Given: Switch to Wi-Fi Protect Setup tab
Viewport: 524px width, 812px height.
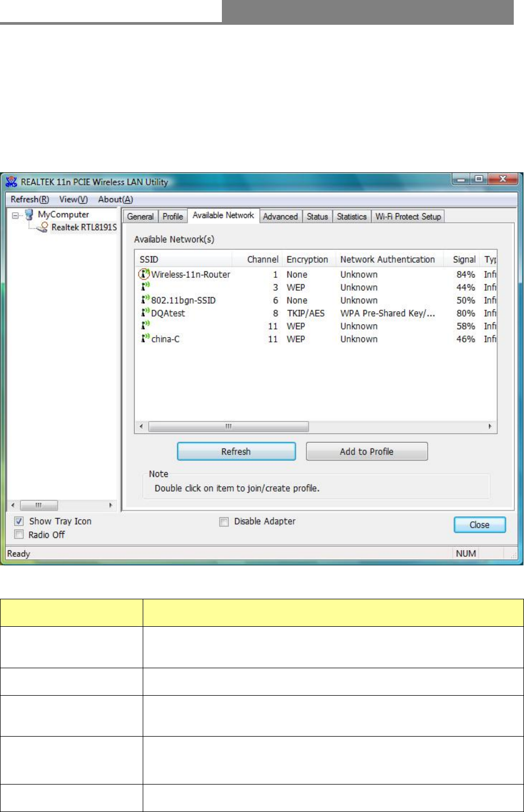Looking at the screenshot, I should click(408, 216).
